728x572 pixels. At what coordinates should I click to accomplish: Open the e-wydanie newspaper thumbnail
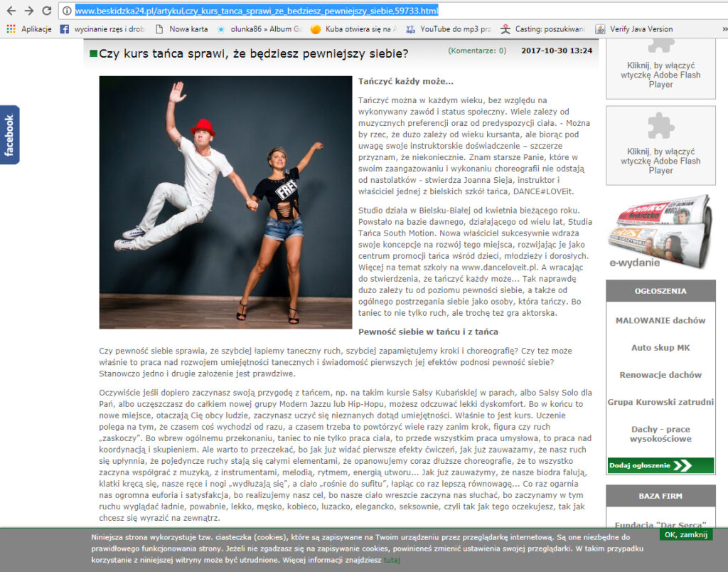[x=660, y=231]
